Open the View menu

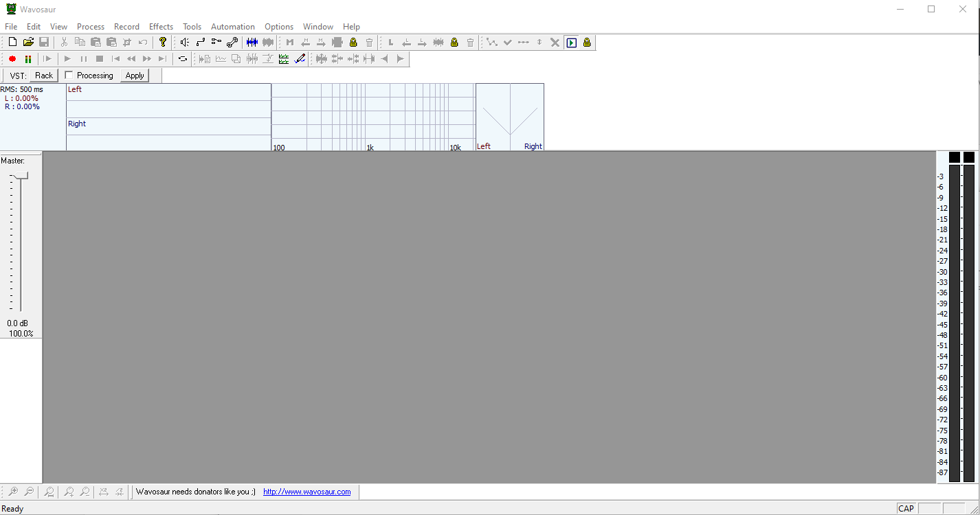pos(59,27)
